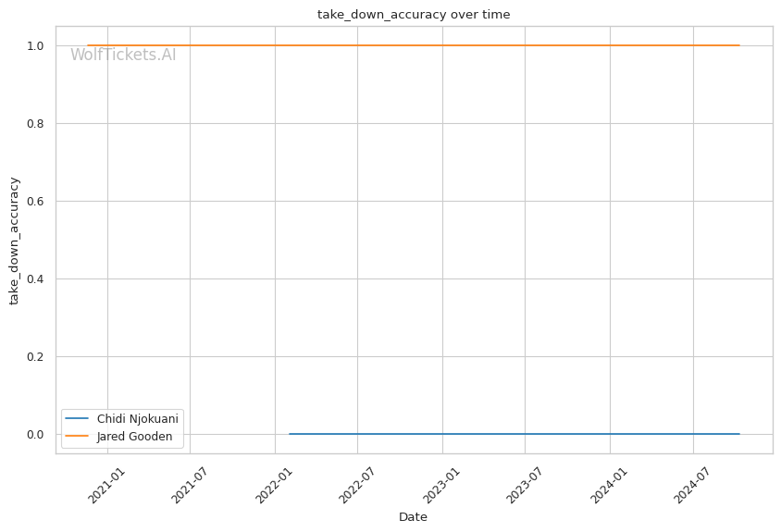Click the chart title text
Viewport: 781px width, 532px height.
pyautogui.click(x=413, y=14)
